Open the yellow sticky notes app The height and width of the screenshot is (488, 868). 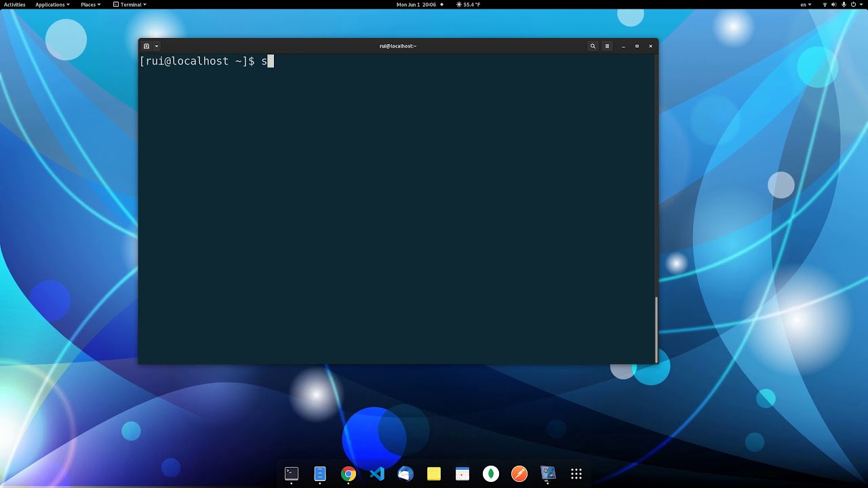(x=434, y=473)
